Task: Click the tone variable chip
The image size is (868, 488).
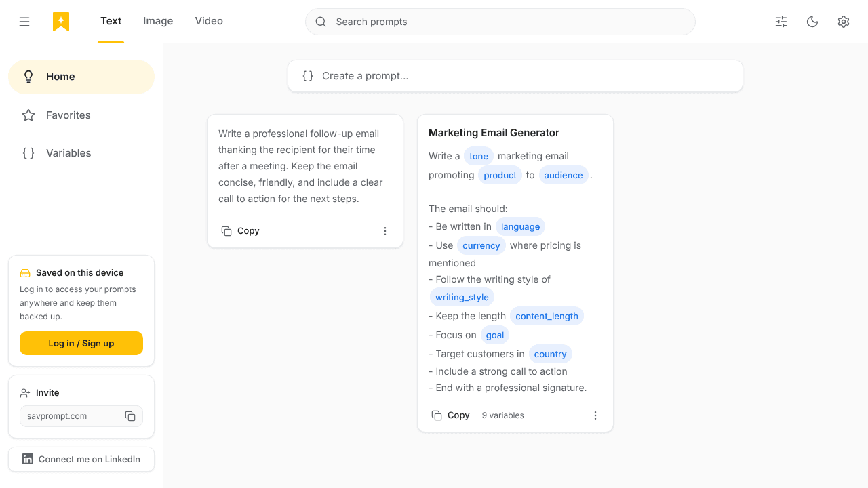Action: 479,156
